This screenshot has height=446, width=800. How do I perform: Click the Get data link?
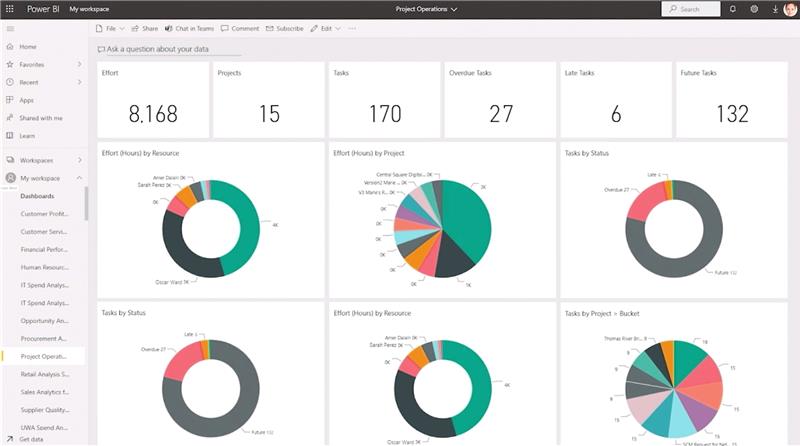tap(31, 439)
